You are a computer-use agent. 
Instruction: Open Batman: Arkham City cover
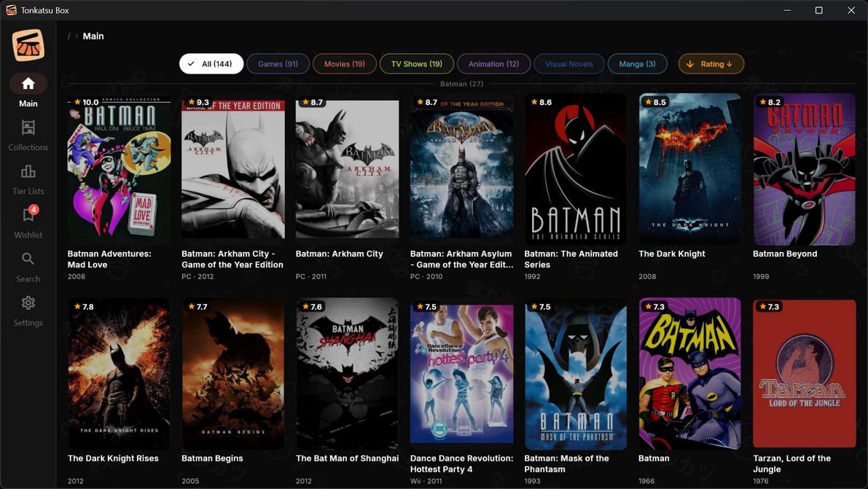pos(347,169)
